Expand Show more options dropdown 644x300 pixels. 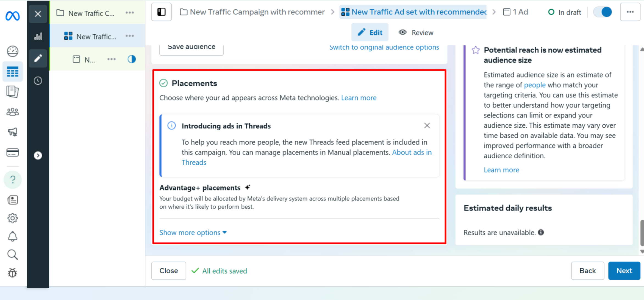(193, 232)
